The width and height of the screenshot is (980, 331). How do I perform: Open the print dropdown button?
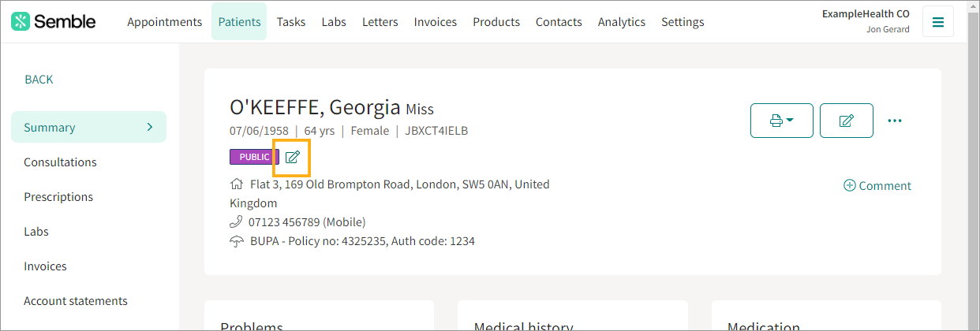pos(781,121)
